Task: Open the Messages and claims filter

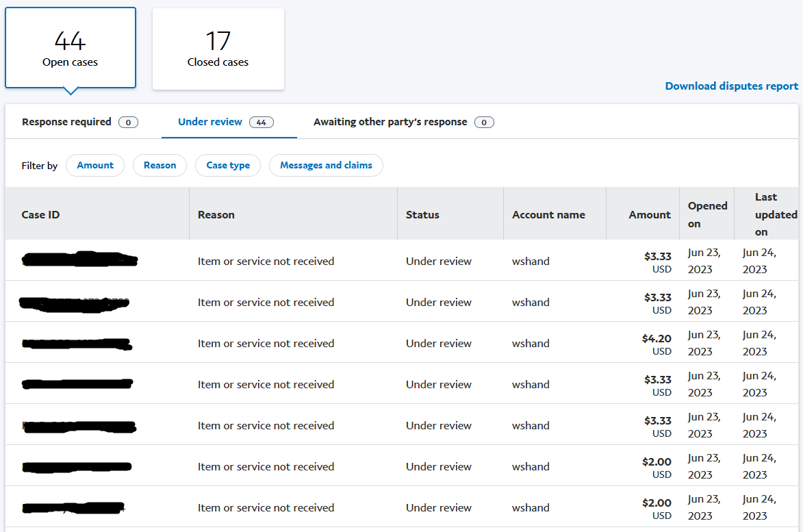Action: click(x=326, y=166)
